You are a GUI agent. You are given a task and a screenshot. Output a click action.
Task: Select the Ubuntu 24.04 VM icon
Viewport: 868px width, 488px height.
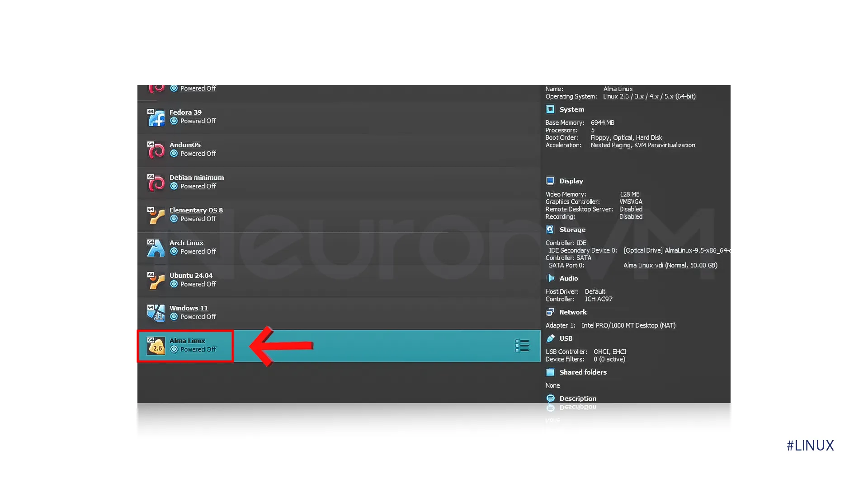pos(156,281)
